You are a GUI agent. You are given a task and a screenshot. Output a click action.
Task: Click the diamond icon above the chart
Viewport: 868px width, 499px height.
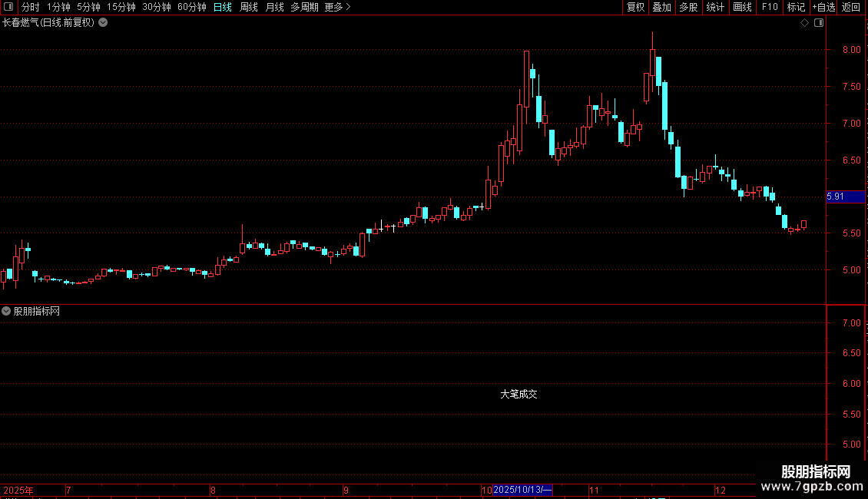point(804,23)
